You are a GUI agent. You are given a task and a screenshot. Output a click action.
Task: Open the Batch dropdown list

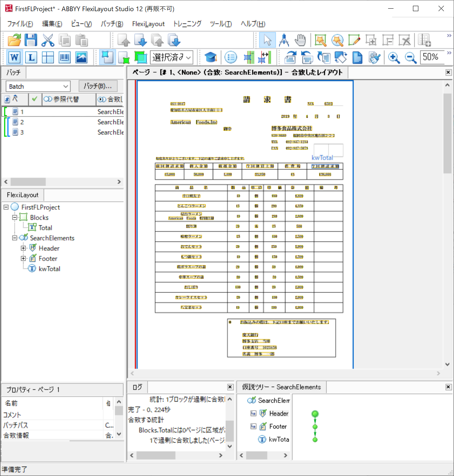coord(66,86)
